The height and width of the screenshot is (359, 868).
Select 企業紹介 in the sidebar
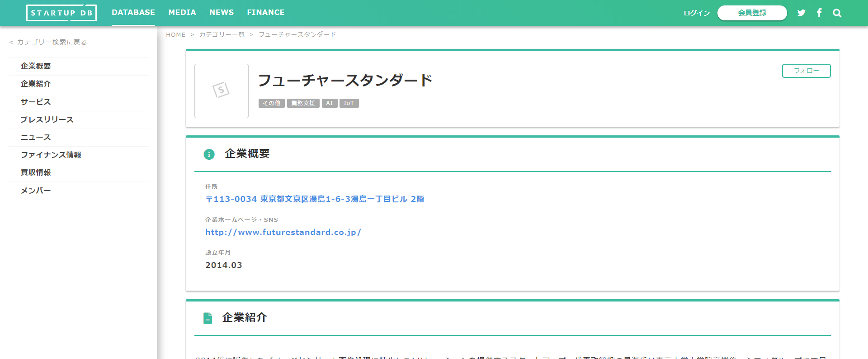pyautogui.click(x=79, y=84)
